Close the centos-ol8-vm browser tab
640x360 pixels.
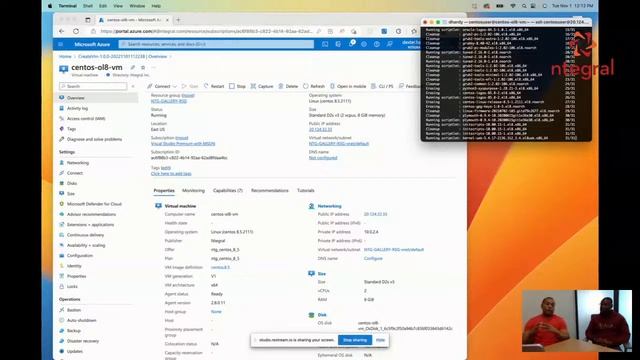click(x=167, y=20)
